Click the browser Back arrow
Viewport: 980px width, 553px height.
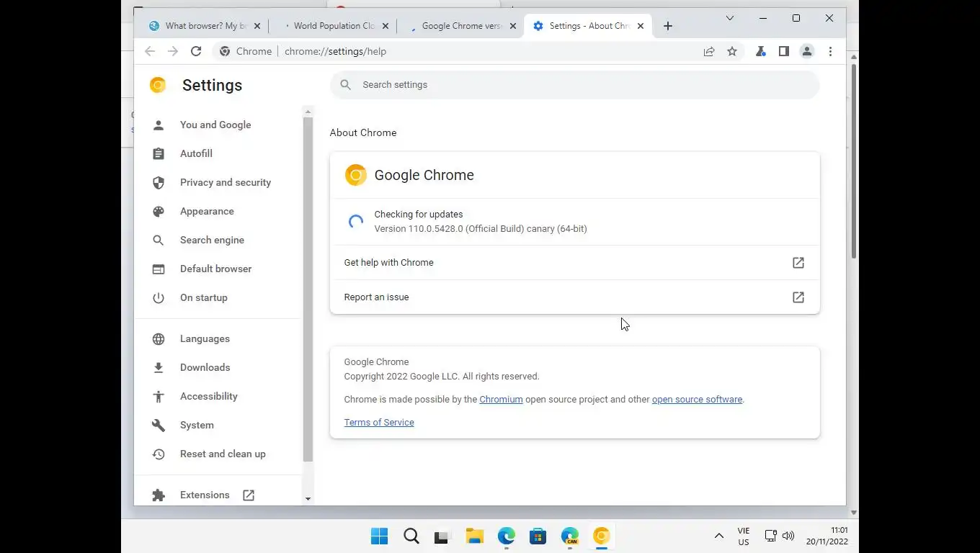point(150,51)
